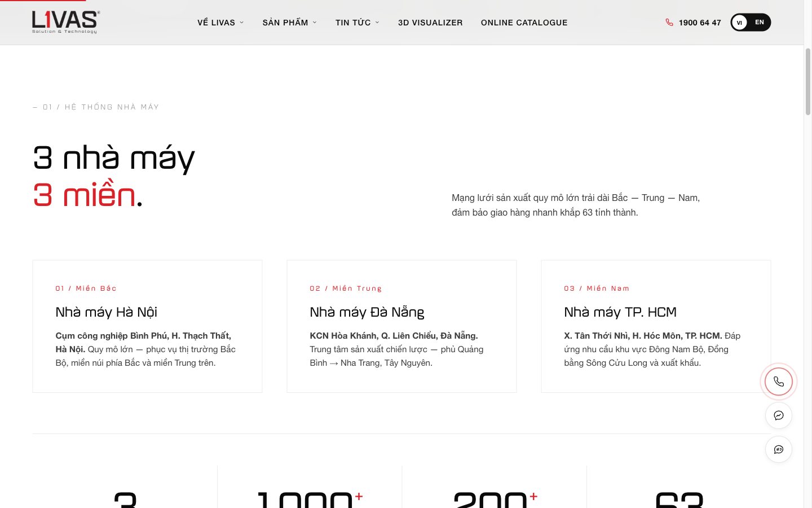Click the '01 / Miền Bắc' label

tap(86, 288)
